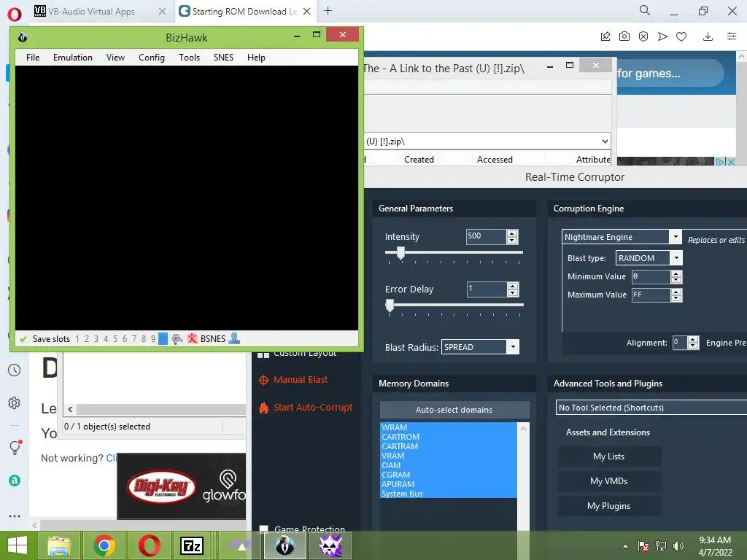The height and width of the screenshot is (560, 747).
Task: Click the red BSNES core icon
Action: 192,338
